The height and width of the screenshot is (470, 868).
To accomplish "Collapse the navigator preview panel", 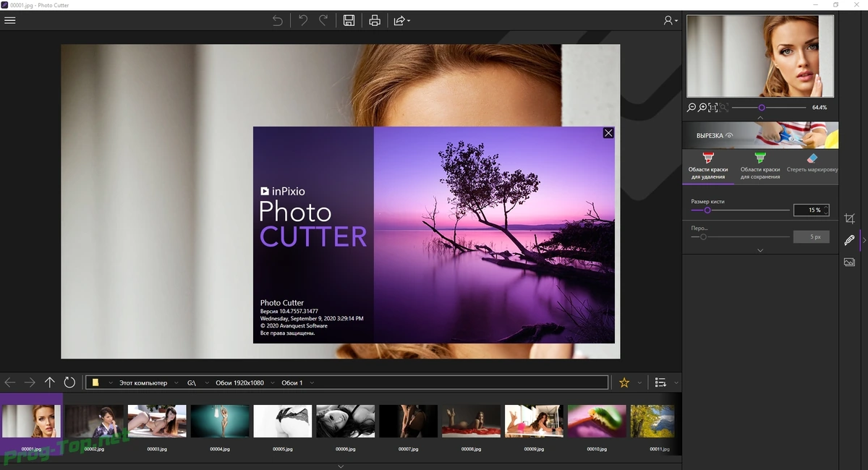I will [760, 116].
